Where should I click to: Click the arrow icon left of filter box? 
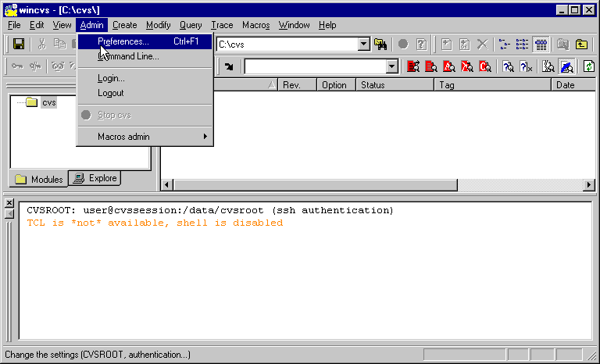[229, 67]
